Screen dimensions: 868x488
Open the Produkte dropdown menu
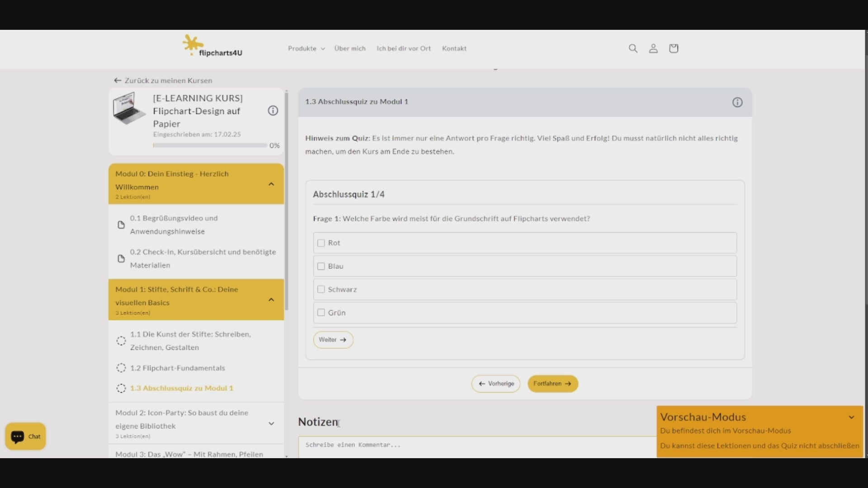[x=306, y=48]
